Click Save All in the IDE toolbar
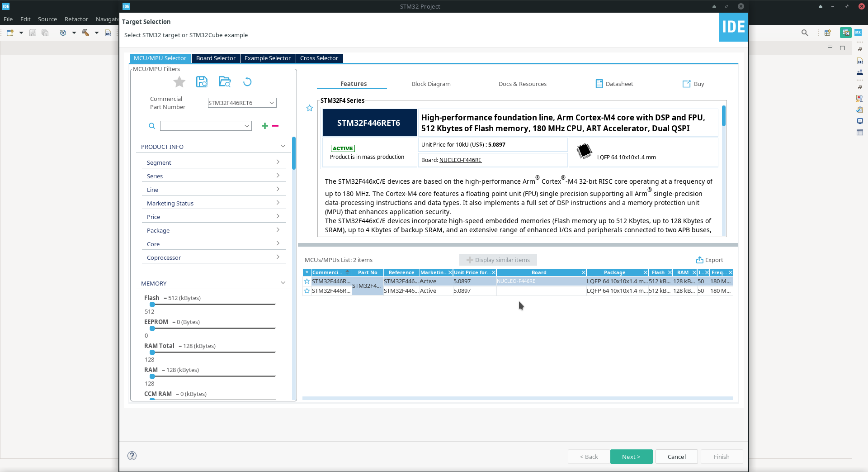868x472 pixels. pyautogui.click(x=45, y=33)
